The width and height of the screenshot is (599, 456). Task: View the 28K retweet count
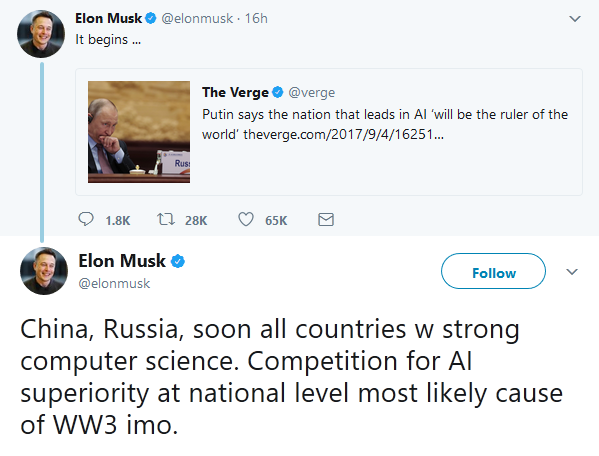pos(196,220)
